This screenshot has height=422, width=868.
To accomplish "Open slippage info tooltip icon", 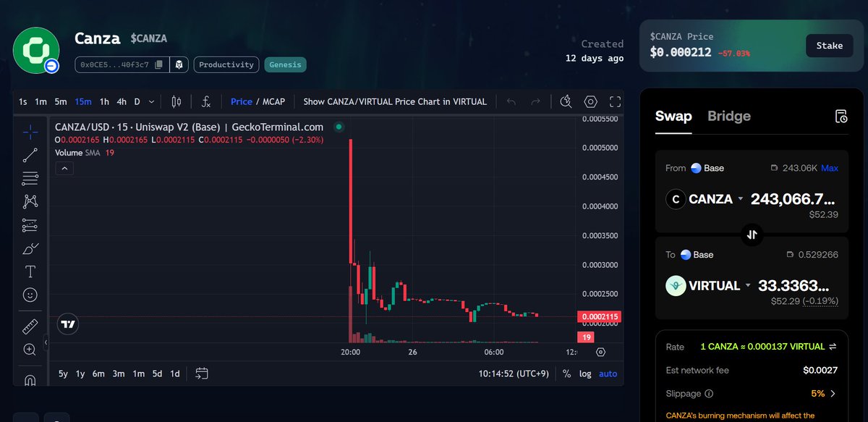I will tap(708, 394).
